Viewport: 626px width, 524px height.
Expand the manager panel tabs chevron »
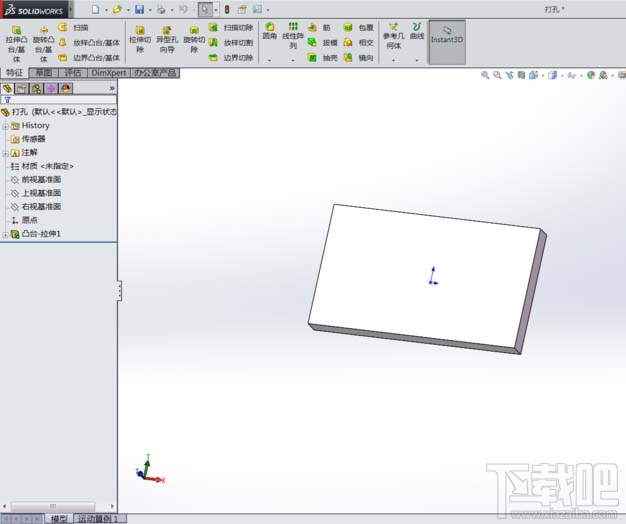pyautogui.click(x=112, y=88)
